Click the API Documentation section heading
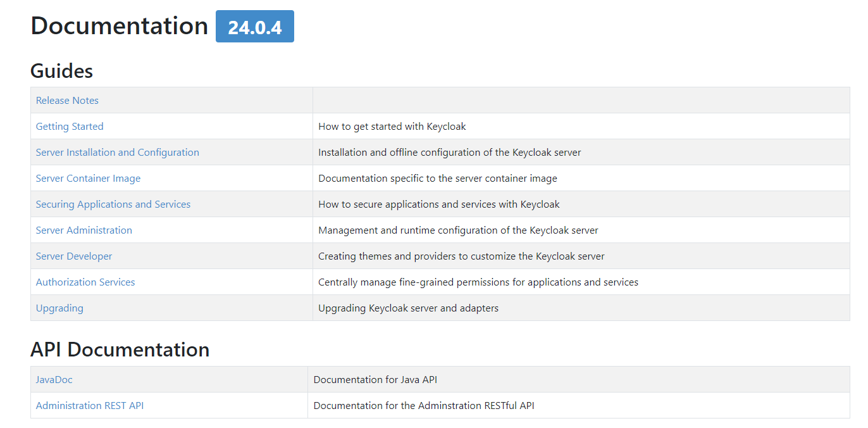 pyautogui.click(x=120, y=349)
